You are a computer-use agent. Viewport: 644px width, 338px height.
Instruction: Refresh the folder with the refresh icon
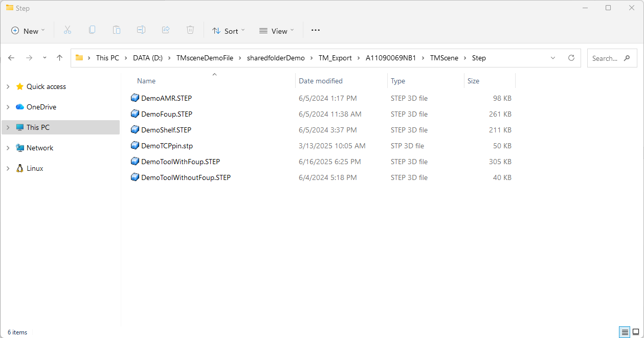pyautogui.click(x=571, y=58)
